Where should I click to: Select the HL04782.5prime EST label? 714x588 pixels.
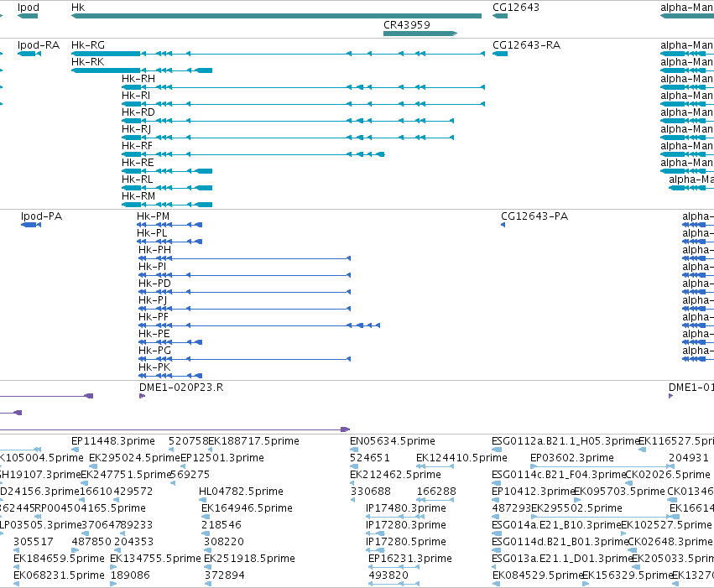pos(241,492)
